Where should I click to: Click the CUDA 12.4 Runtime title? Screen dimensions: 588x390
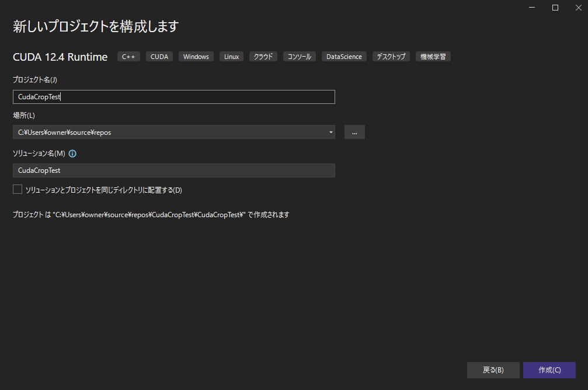(60, 57)
